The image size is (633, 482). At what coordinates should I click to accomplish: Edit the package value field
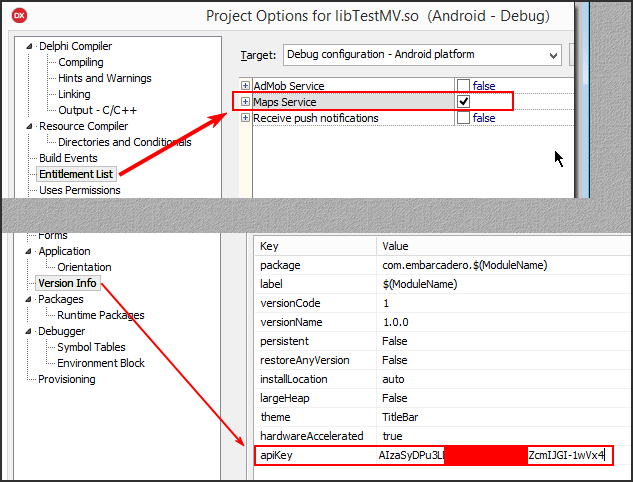tap(504, 265)
